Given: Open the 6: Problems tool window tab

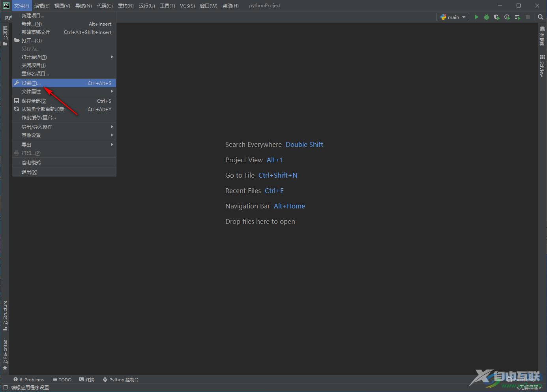Looking at the screenshot, I should coord(29,380).
